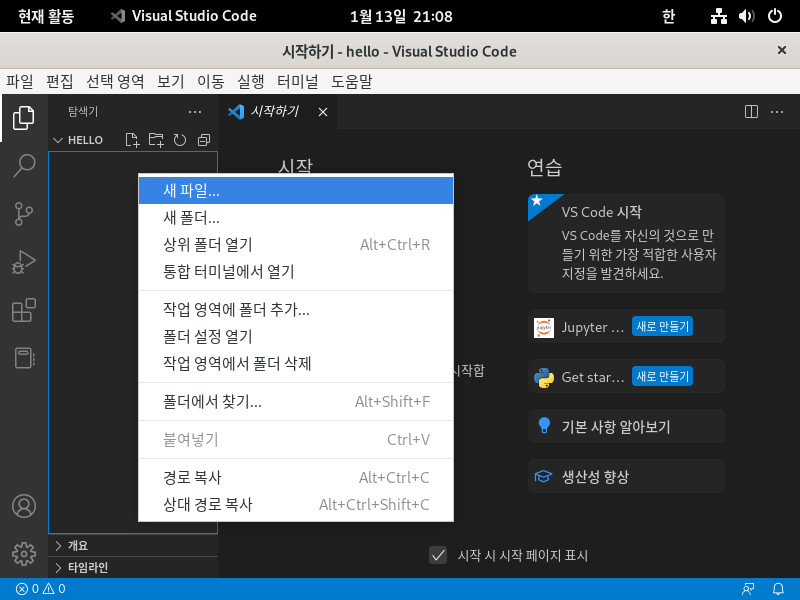Open the 탐색기 panel more actions ellipsis
Viewport: 800px width, 600px height.
pyautogui.click(x=195, y=112)
